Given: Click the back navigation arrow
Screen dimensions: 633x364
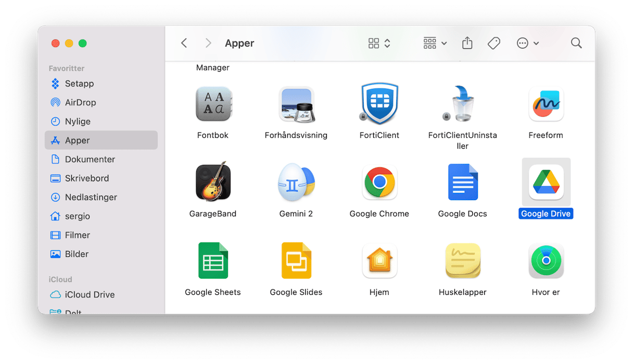Looking at the screenshot, I should point(184,43).
